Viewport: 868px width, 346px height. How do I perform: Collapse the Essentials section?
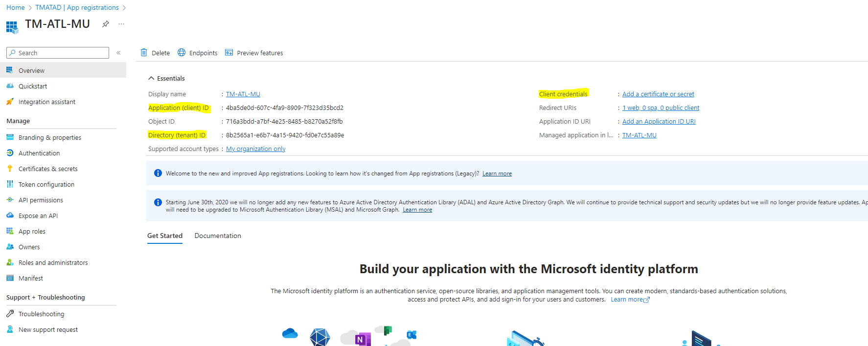pos(151,78)
